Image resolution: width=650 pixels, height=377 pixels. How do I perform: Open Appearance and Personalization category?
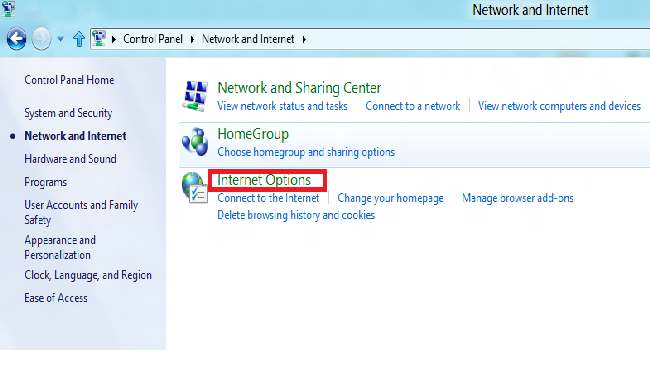coord(60,248)
